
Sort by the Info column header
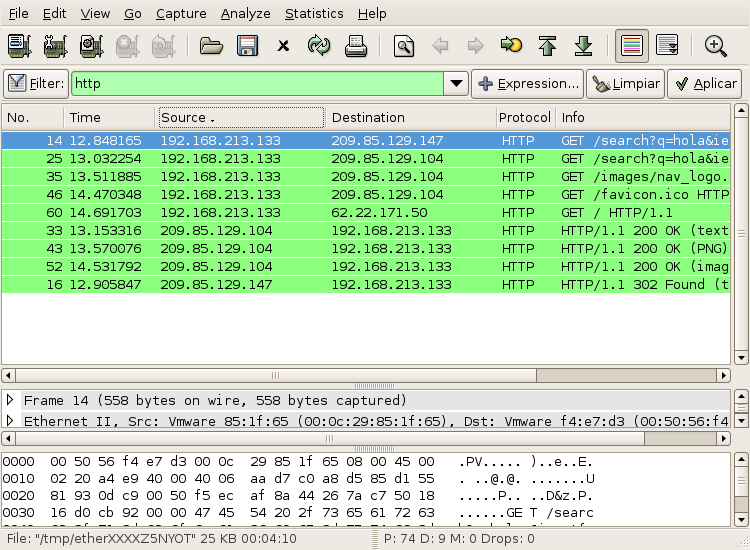click(643, 118)
